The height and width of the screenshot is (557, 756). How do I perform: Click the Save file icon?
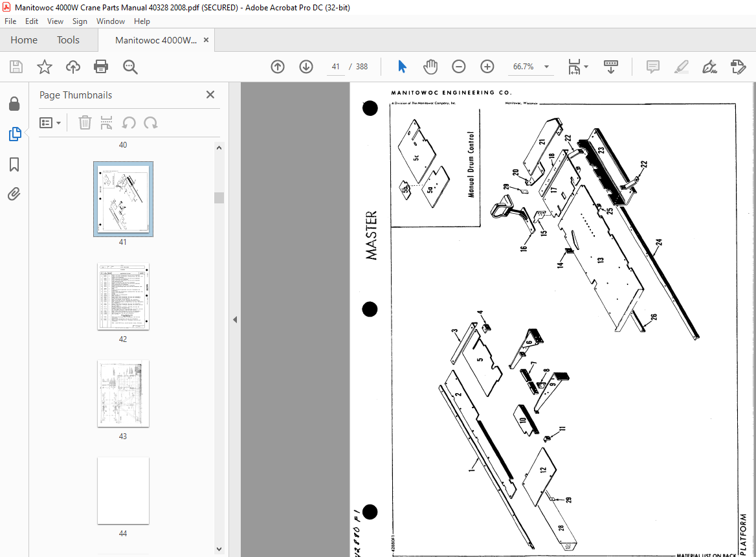click(x=16, y=67)
